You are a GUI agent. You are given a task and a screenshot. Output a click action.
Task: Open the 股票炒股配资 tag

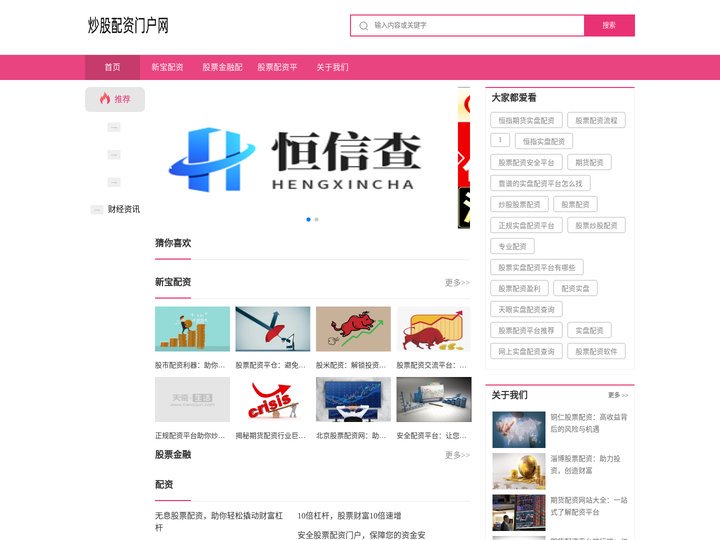(596, 225)
